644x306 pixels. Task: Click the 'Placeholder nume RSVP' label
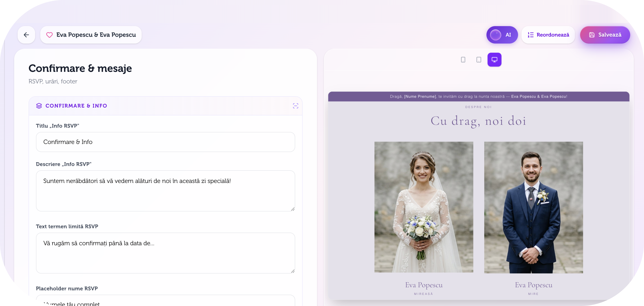click(x=67, y=289)
